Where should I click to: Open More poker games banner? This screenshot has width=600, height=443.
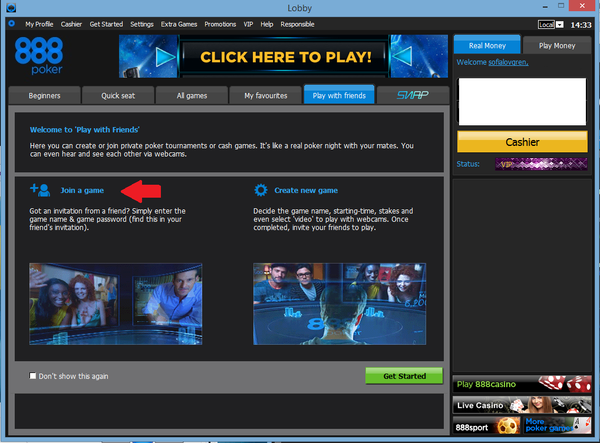point(557,425)
